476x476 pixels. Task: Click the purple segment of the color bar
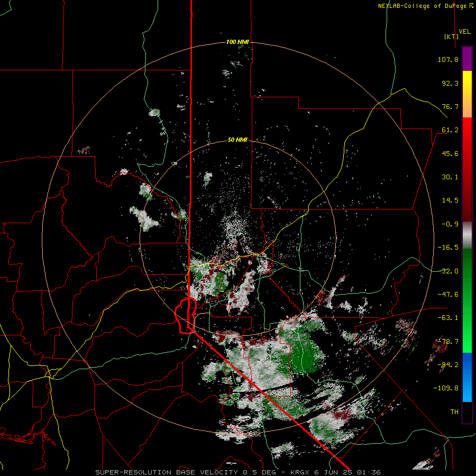[467, 59]
